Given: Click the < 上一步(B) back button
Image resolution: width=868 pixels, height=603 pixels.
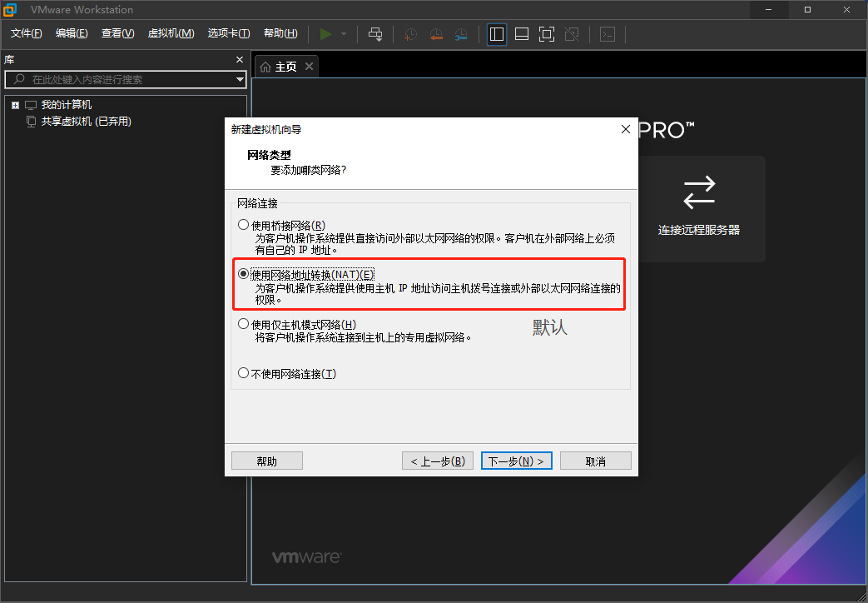Looking at the screenshot, I should pyautogui.click(x=437, y=461).
